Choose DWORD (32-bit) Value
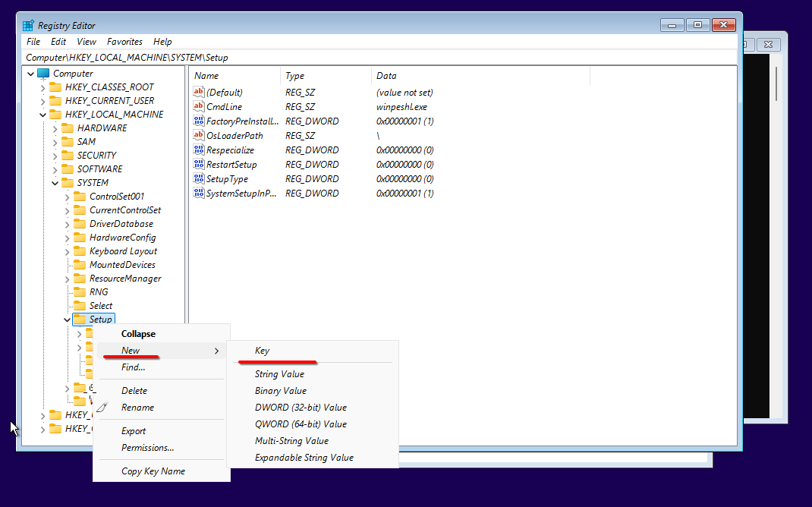Screen dimensions: 812x507 tap(313, 408)
